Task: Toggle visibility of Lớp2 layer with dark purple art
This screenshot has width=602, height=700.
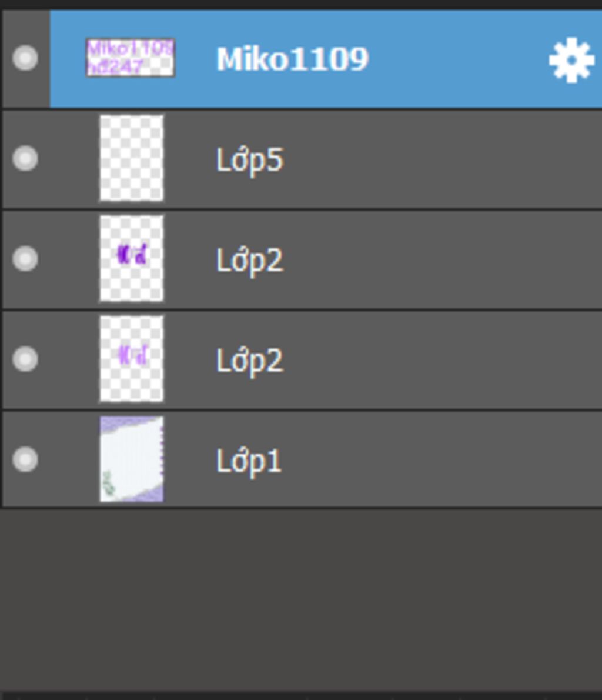Action: [25, 259]
